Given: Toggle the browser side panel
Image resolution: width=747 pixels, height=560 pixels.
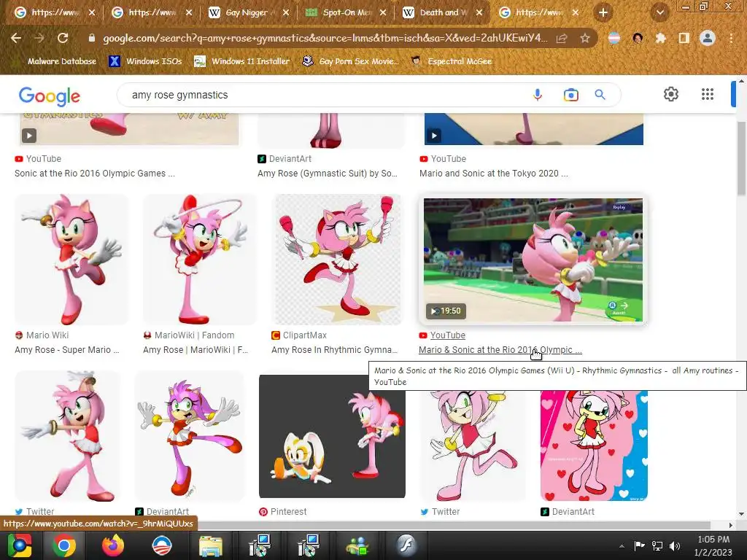Looking at the screenshot, I should pyautogui.click(x=684, y=38).
